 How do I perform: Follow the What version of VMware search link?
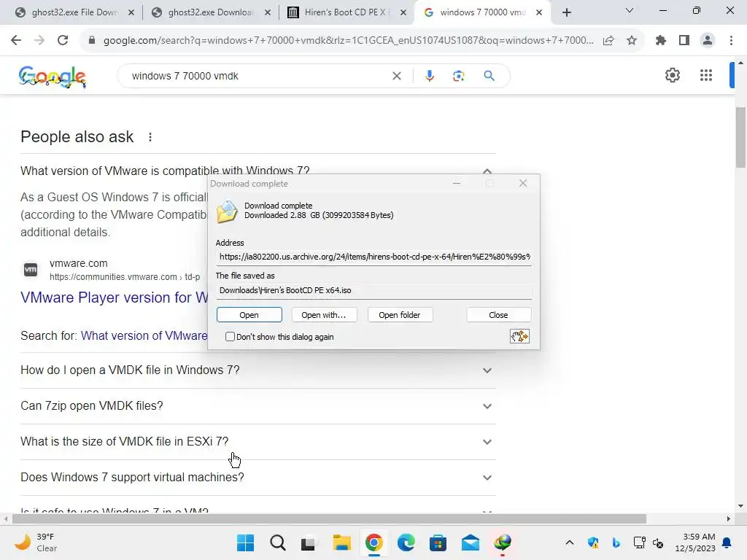pos(144,335)
